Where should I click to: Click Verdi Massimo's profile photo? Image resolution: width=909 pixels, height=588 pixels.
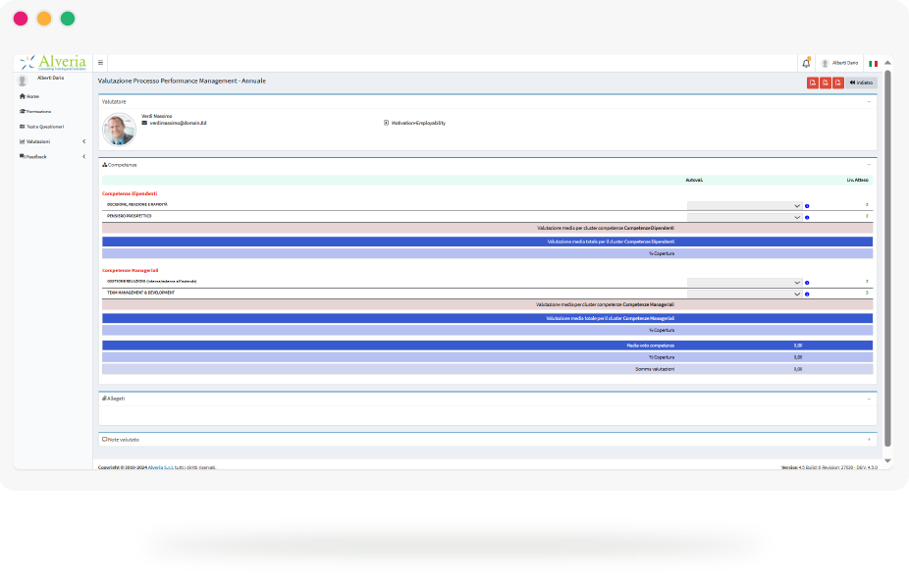(120, 130)
